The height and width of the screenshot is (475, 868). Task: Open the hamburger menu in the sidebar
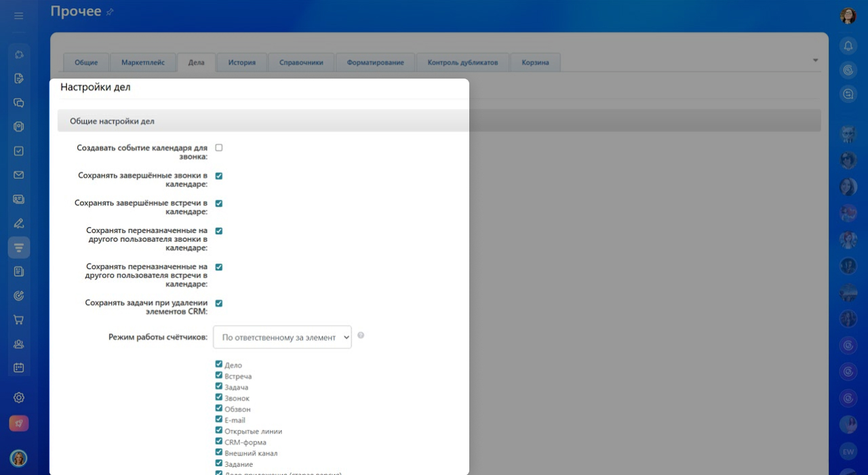(18, 16)
